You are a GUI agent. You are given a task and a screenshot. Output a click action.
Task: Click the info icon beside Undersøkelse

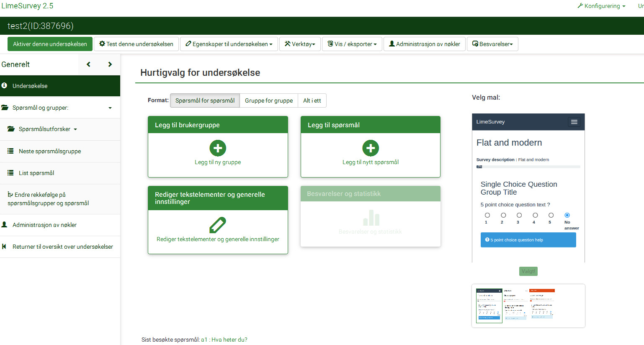click(x=4, y=85)
